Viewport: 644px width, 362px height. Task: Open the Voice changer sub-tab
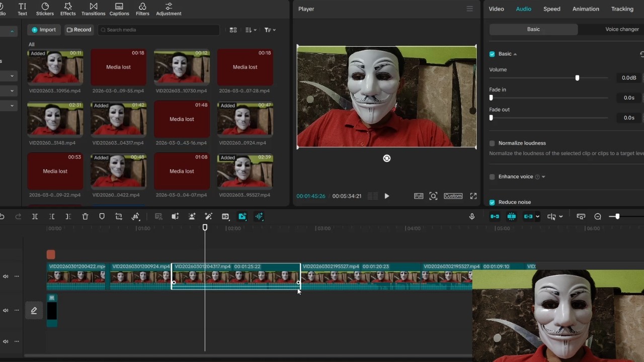point(622,29)
